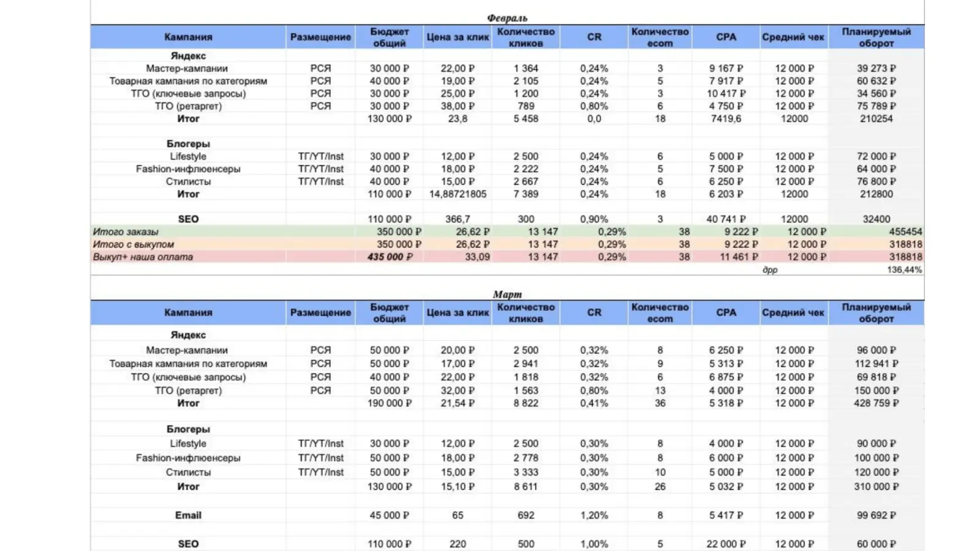Click the Март table title
This screenshot has width=980, height=551.
click(507, 294)
